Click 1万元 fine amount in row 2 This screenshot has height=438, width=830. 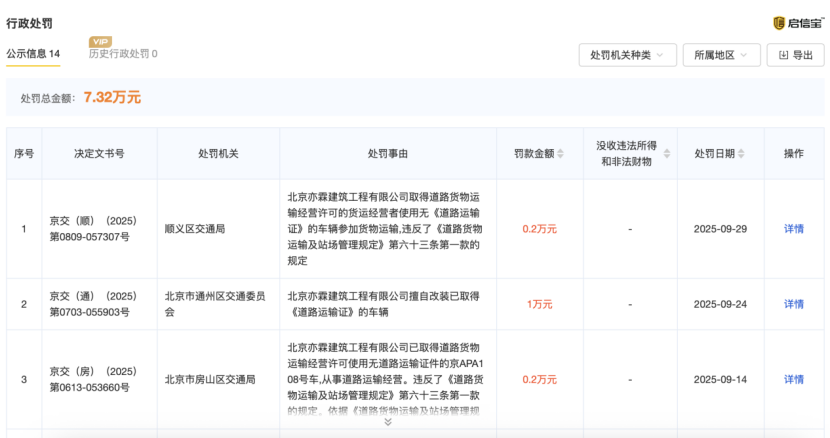pos(539,304)
